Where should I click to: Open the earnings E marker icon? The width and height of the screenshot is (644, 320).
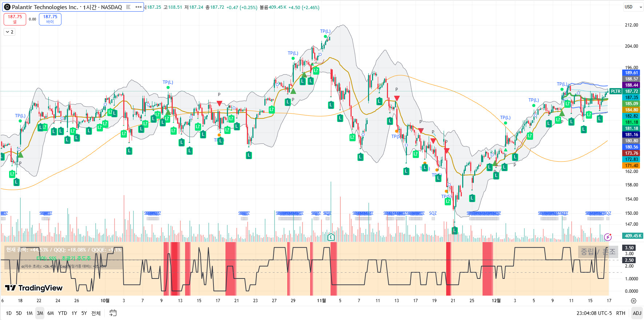[x=331, y=237]
